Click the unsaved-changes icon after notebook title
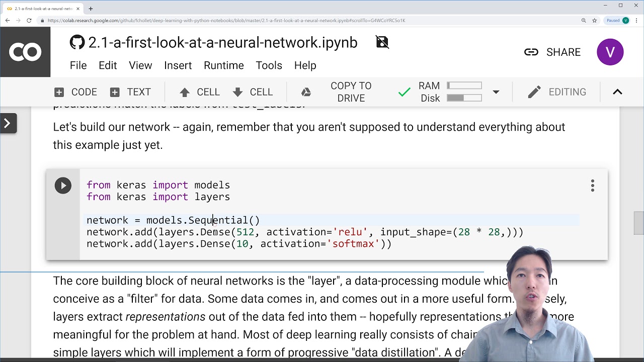Viewport: 644px width, 362px height. 382,42
